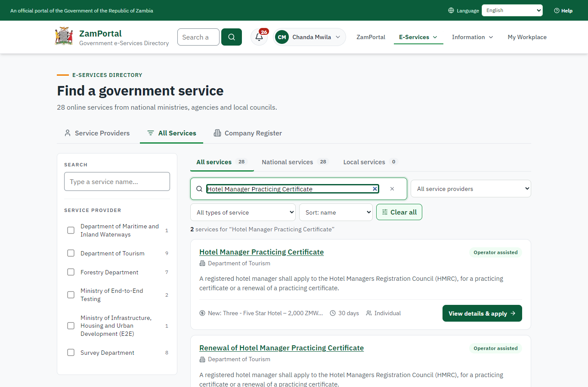Image resolution: width=588 pixels, height=387 pixels.
Task: Click the 30 days processing time text
Action: pyautogui.click(x=348, y=313)
